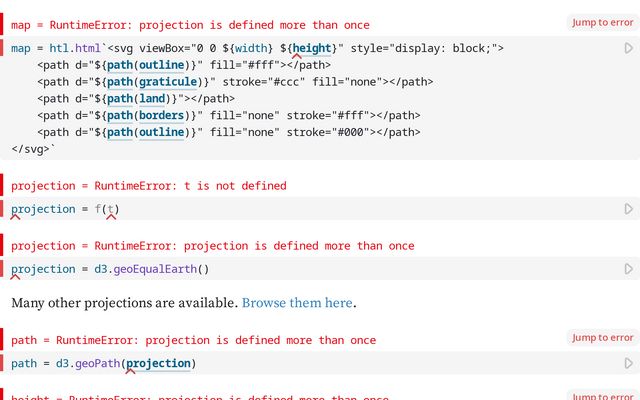The image size is (640, 400).
Task: Click the graticule reference in the code
Action: point(168,82)
